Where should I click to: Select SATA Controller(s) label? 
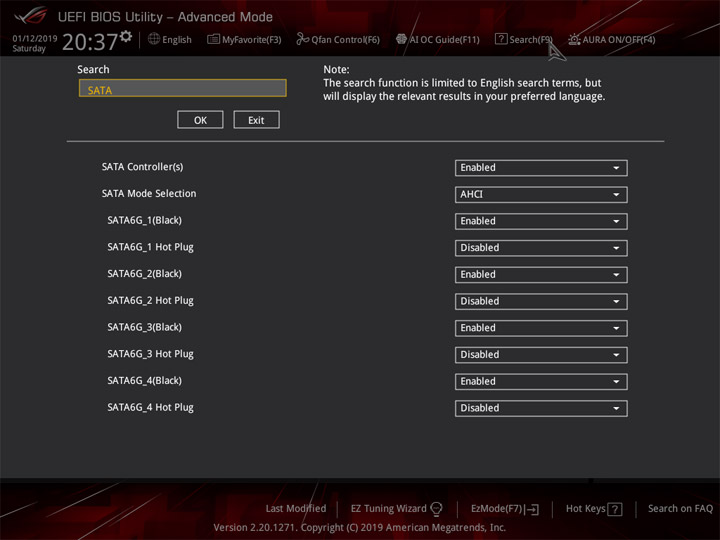(142, 167)
